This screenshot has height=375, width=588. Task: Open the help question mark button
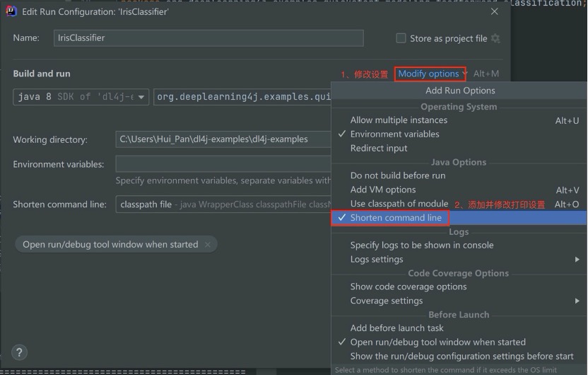(19, 352)
